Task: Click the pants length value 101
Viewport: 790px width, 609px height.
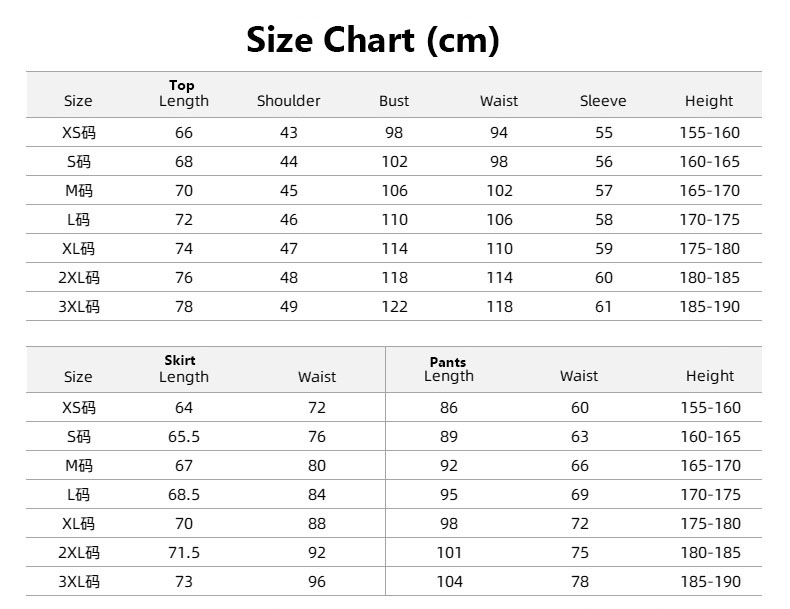Action: pos(449,553)
